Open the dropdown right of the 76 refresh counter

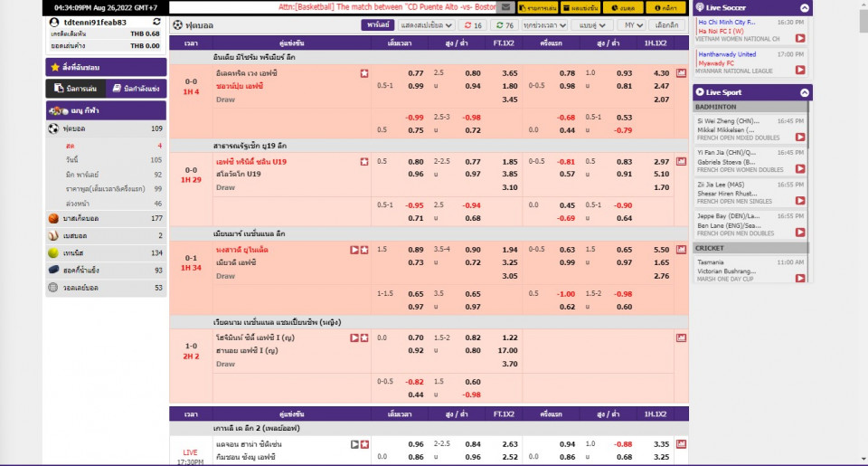pos(544,25)
